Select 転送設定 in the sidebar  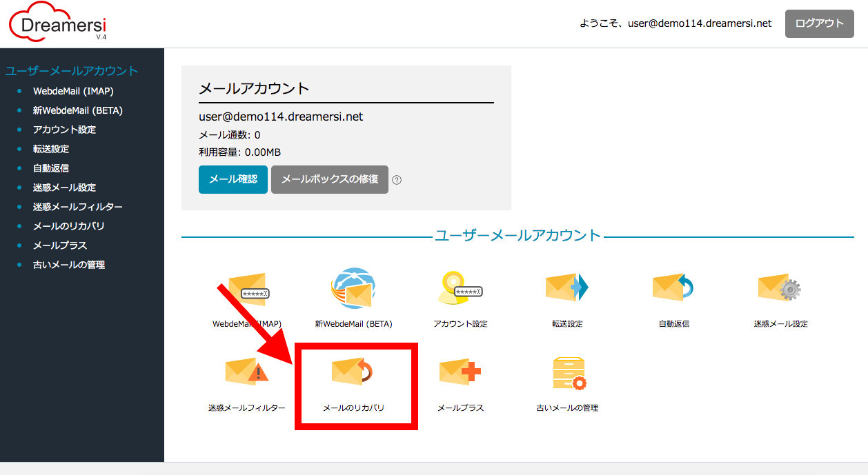pos(51,149)
